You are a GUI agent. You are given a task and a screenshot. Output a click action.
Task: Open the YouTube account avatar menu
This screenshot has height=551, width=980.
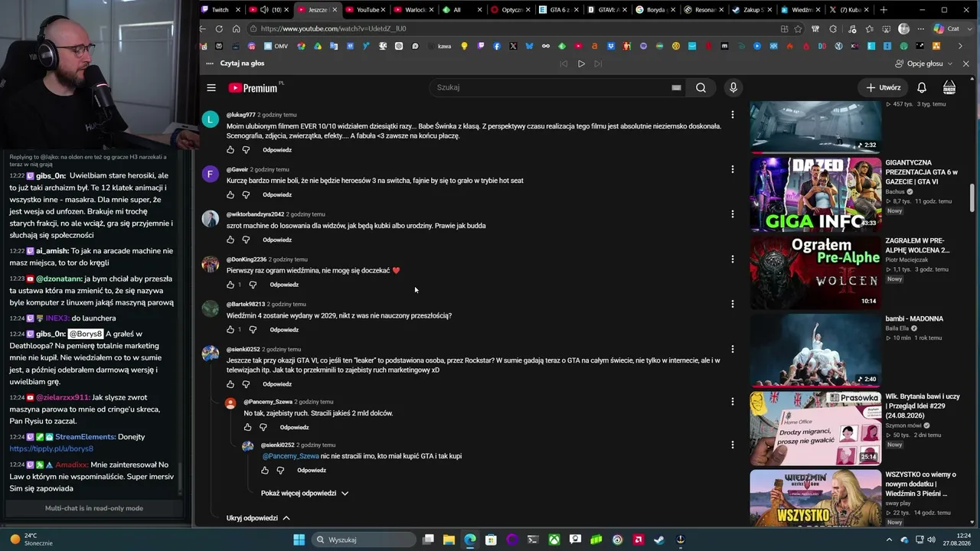click(x=949, y=87)
